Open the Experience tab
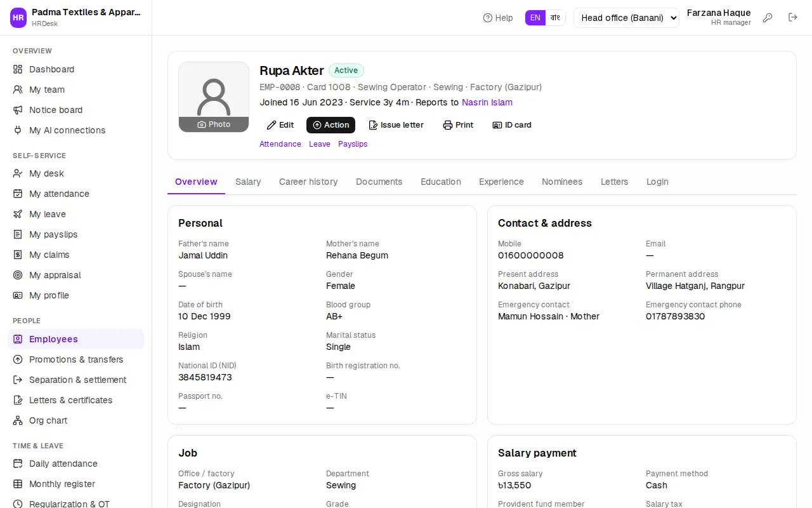Image resolution: width=812 pixels, height=508 pixels. pos(501,182)
